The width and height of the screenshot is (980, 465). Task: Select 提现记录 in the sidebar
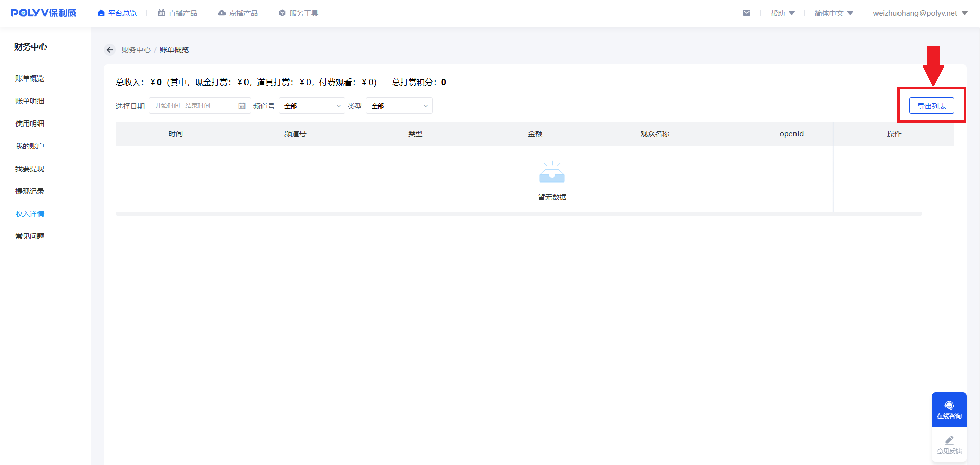point(30,191)
